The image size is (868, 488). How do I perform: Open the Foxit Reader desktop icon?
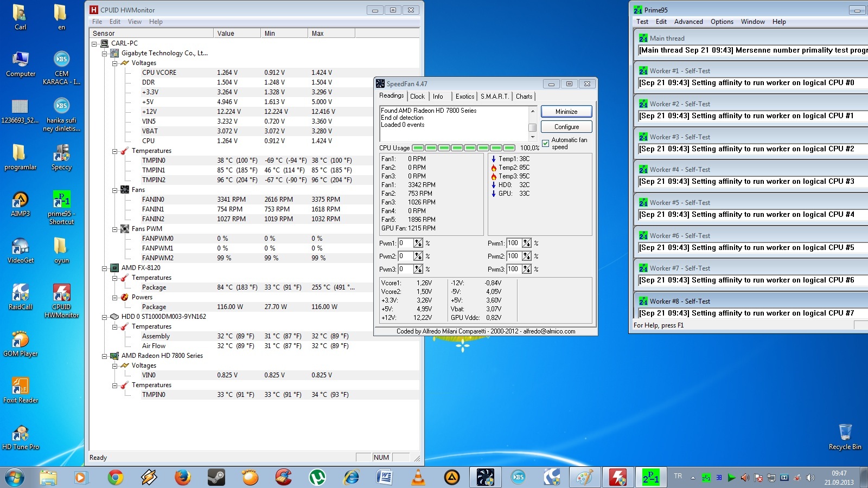[20, 391]
